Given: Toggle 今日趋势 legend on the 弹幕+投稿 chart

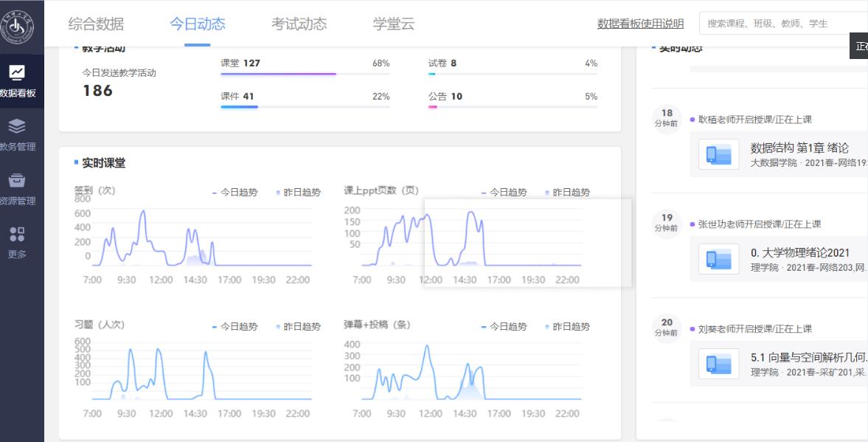Looking at the screenshot, I should [504, 327].
